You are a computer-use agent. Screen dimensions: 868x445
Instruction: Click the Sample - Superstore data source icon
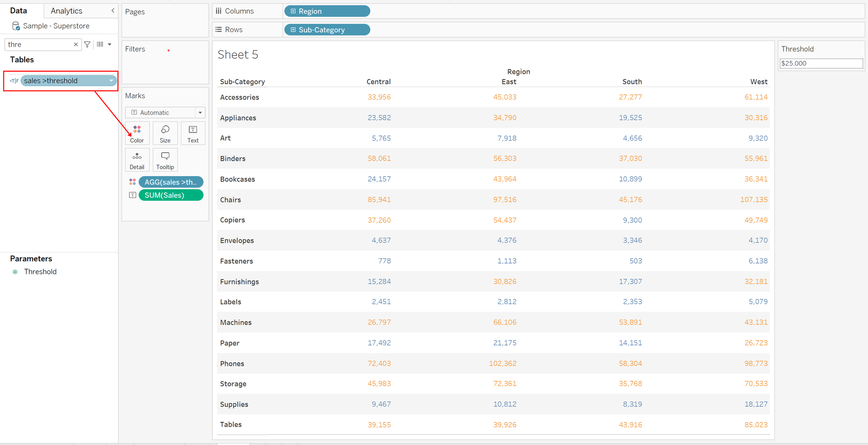click(x=16, y=26)
